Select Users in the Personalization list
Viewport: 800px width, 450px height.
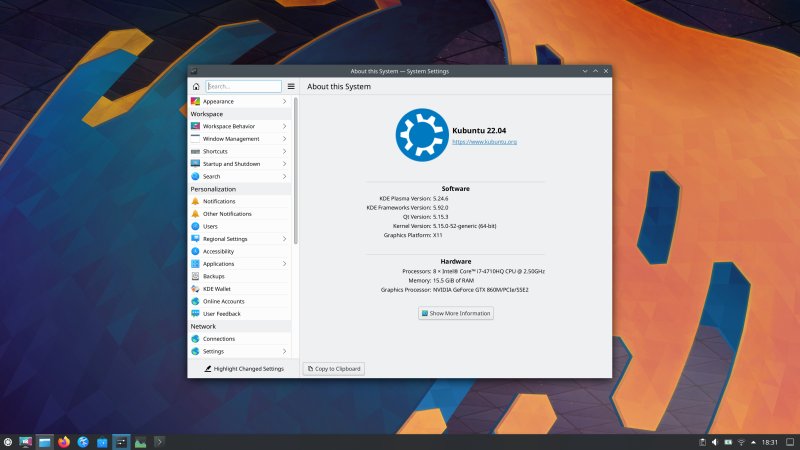click(x=210, y=226)
